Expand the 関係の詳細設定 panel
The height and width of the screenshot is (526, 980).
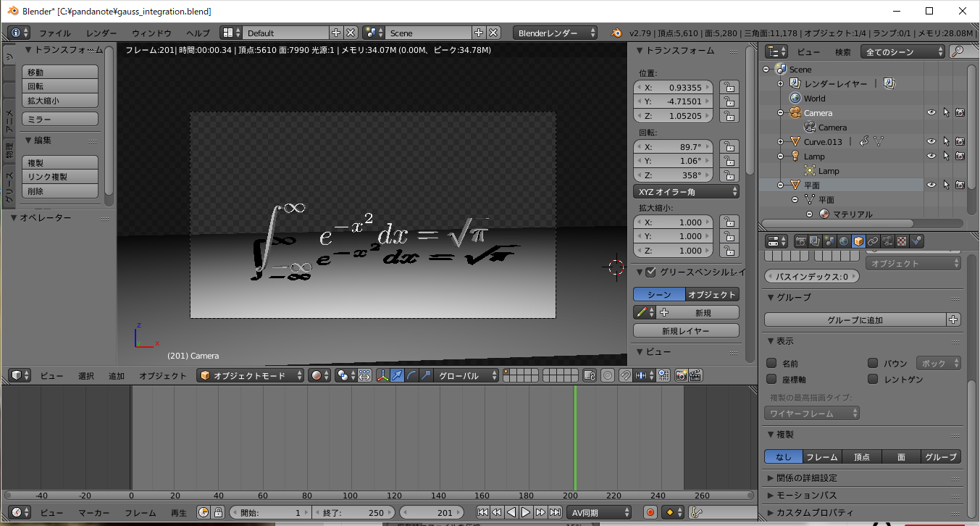point(807,478)
